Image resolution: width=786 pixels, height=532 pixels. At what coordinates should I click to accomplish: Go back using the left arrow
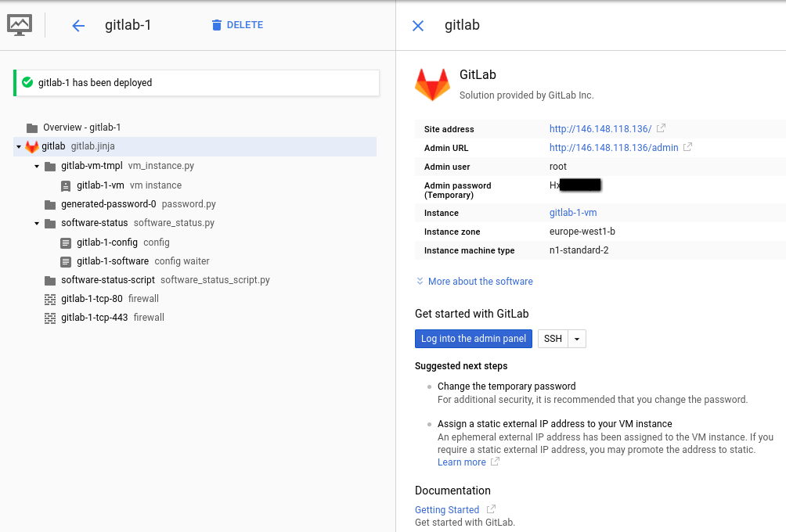coord(78,26)
